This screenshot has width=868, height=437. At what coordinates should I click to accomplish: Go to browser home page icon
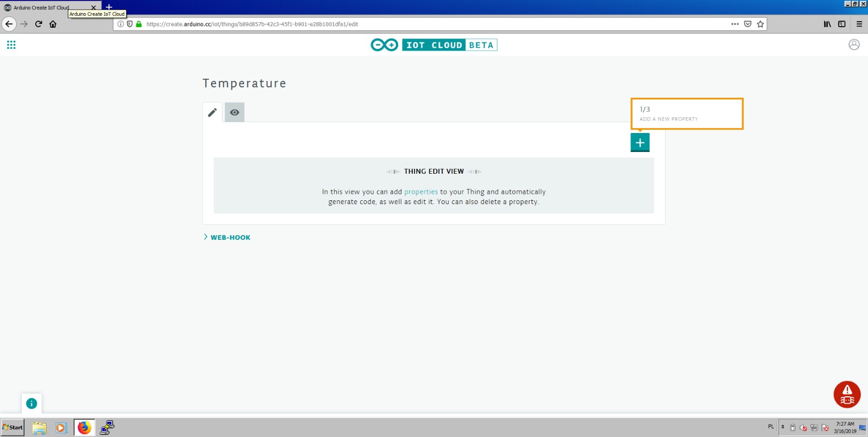point(53,24)
